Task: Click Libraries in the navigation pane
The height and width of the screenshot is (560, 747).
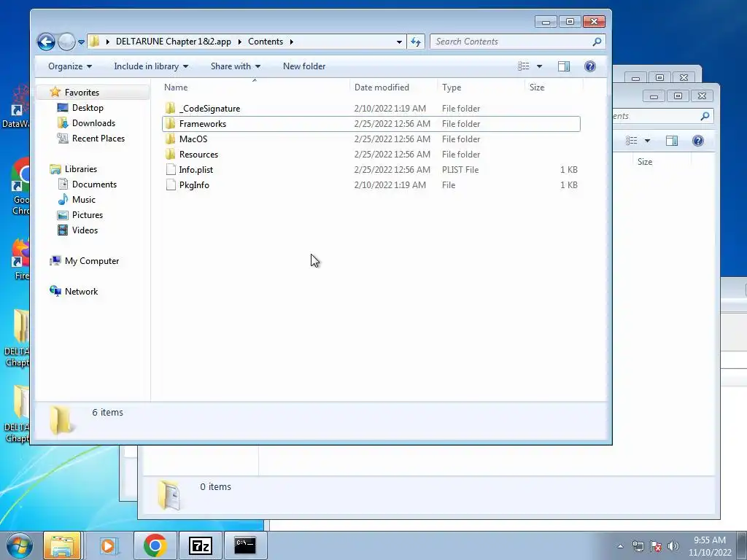Action: click(x=80, y=169)
